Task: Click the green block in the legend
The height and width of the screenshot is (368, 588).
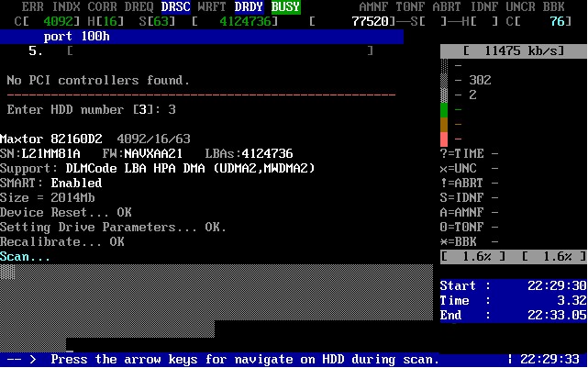Action: pyautogui.click(x=445, y=110)
